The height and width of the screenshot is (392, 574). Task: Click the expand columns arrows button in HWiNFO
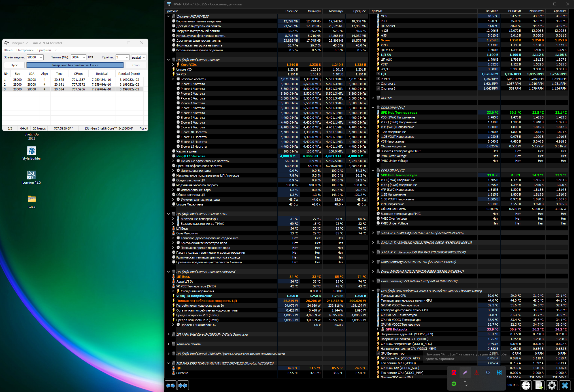171,385
